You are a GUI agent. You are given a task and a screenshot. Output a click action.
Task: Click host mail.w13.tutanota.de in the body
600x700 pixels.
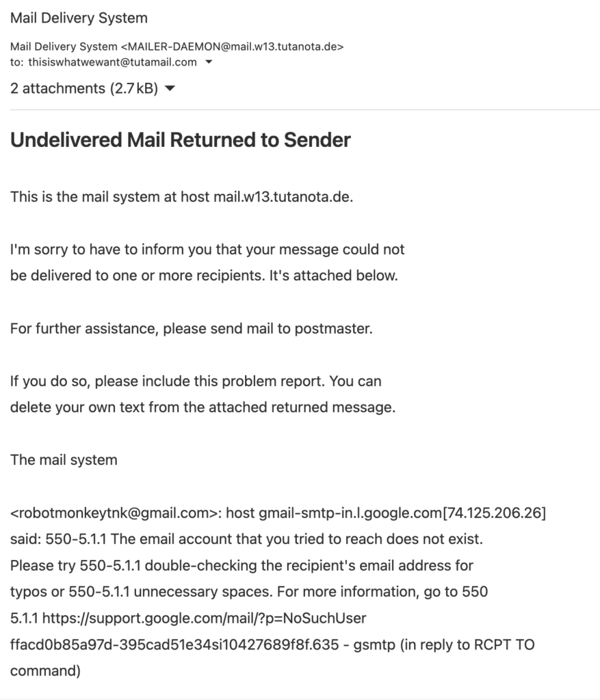point(283,197)
